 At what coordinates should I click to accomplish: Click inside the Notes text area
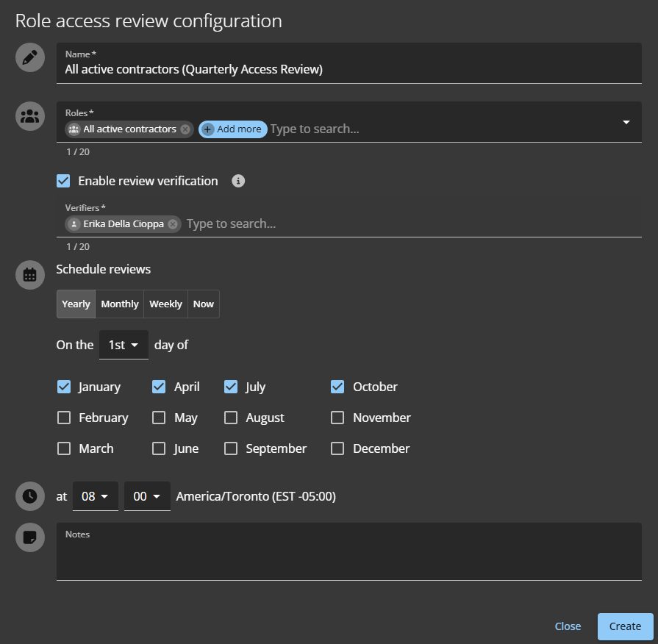[349, 551]
